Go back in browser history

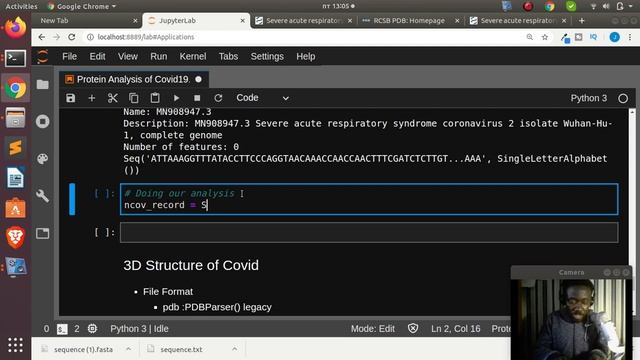[42, 37]
